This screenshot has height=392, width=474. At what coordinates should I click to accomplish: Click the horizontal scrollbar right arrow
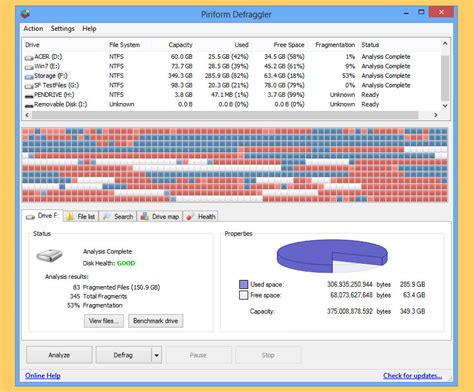435,115
